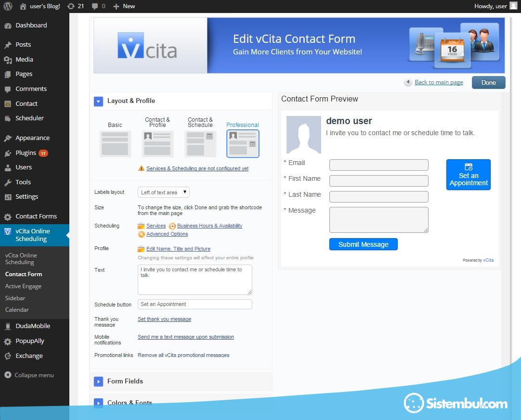
Task: Click the Last Name input field
Action: point(378,197)
